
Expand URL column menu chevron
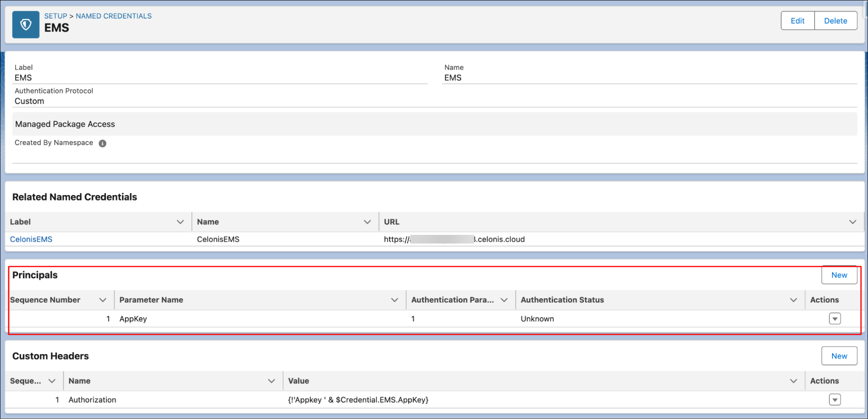point(852,222)
